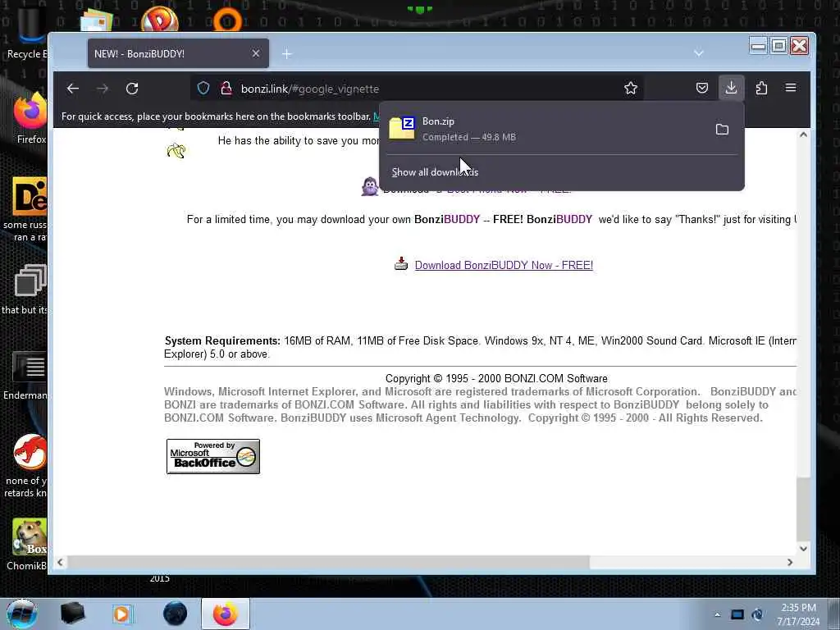The height and width of the screenshot is (630, 840).
Task: Click Show all downloads
Action: pyautogui.click(x=435, y=172)
